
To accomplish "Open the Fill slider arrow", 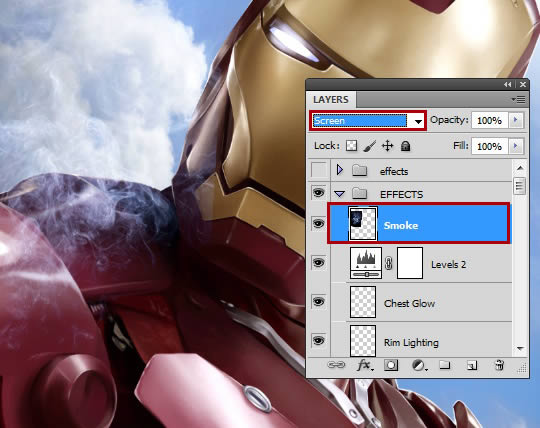I will [x=516, y=146].
